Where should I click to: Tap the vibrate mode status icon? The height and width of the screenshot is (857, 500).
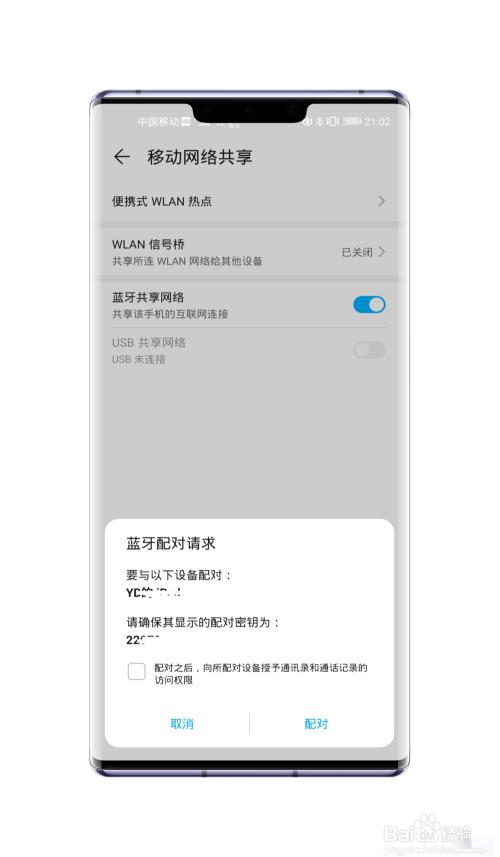coord(332,121)
